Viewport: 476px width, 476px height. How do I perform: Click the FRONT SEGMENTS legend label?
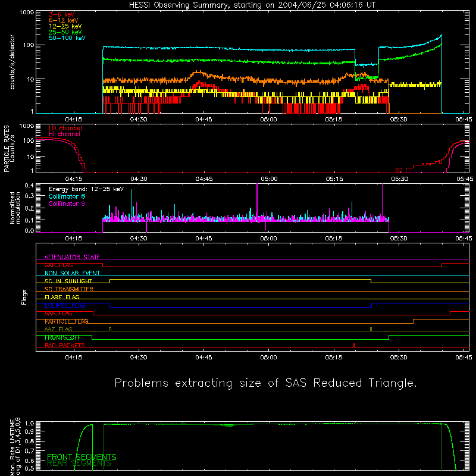(82, 457)
